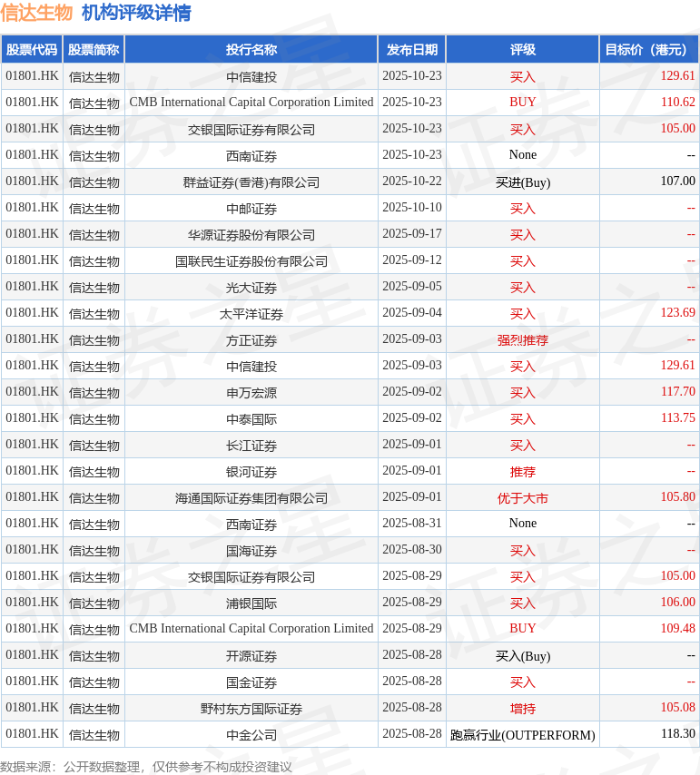
Task: Select the 长江证券 cell
Action: [251, 446]
